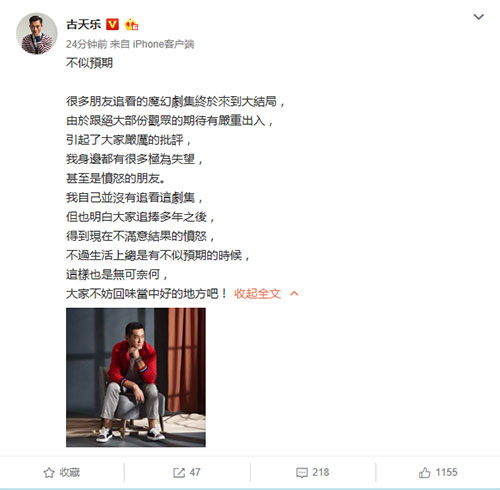Toggle the thumbs-up like icon
Screen dimensions: 500x490
pos(425,472)
